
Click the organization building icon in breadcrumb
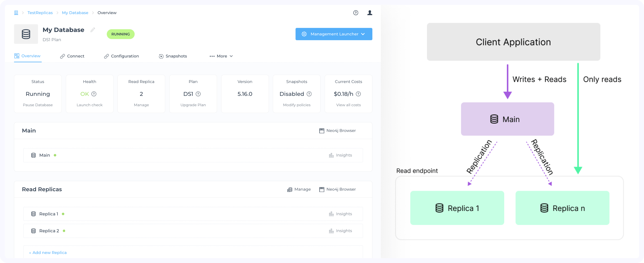click(x=16, y=13)
